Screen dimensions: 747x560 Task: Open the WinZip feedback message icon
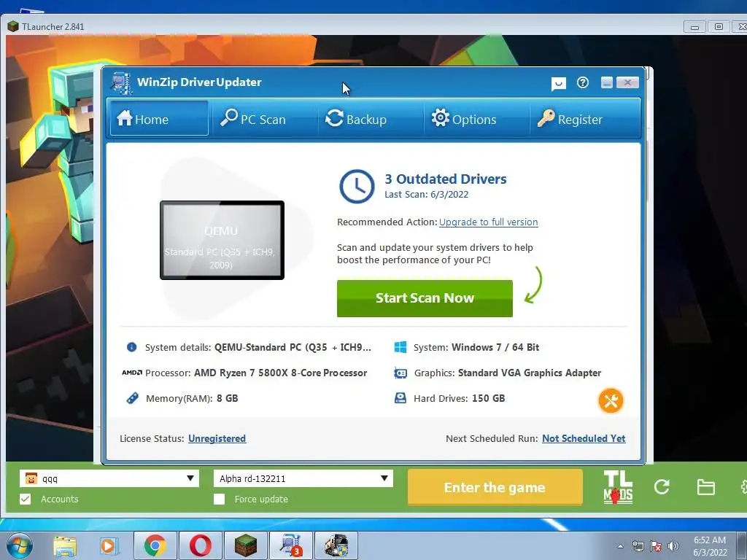558,84
